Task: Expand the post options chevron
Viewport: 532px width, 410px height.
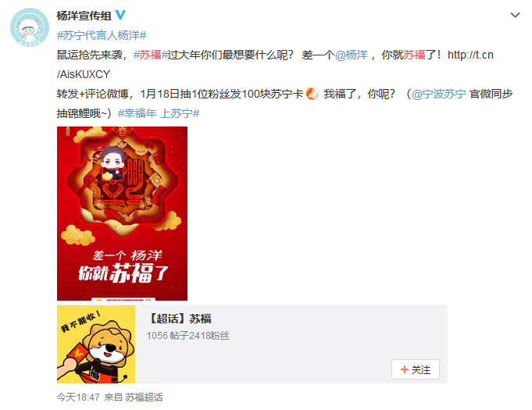Action: coord(515,16)
